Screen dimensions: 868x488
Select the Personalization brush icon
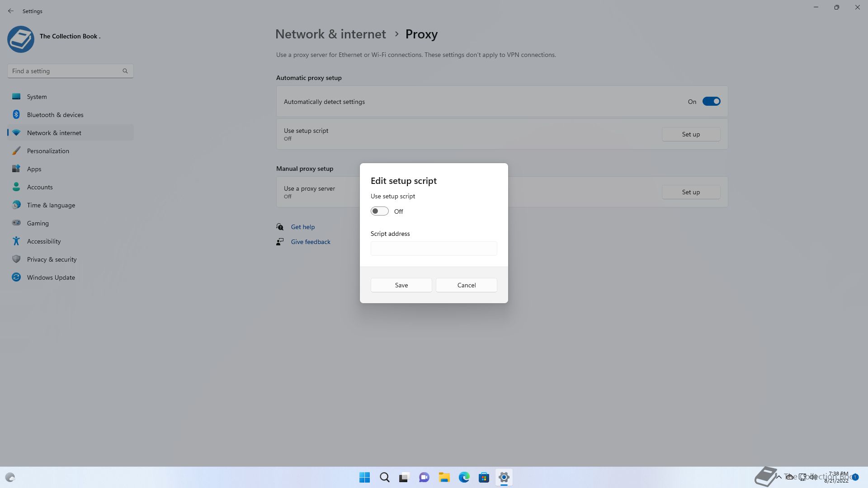(16, 151)
